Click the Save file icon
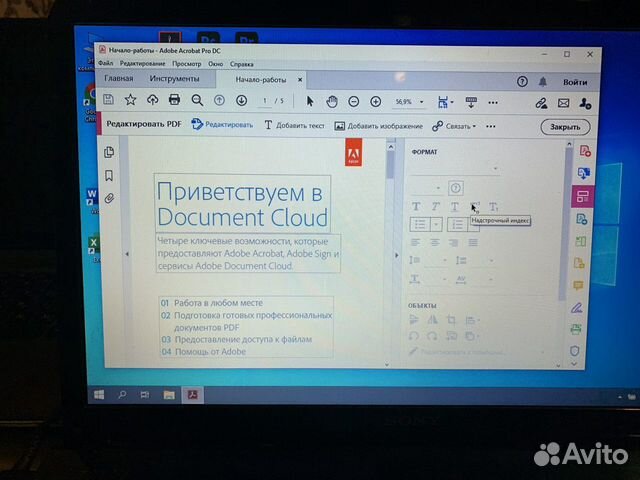The width and height of the screenshot is (640, 480). point(108,99)
